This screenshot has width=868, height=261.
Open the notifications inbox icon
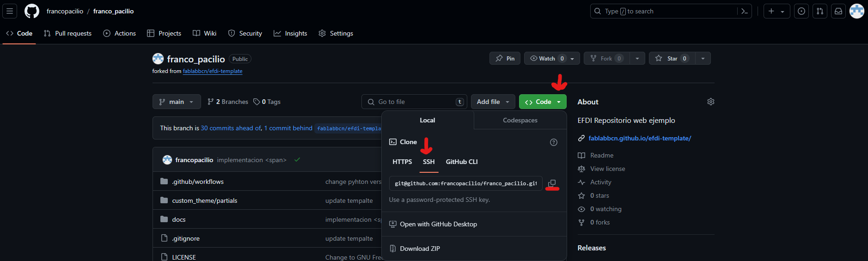click(x=838, y=11)
